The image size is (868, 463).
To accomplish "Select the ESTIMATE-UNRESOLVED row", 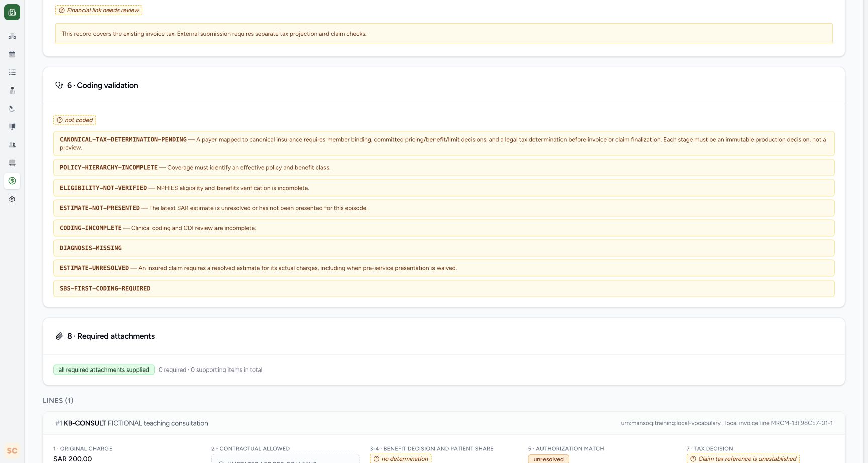I will [x=444, y=268].
